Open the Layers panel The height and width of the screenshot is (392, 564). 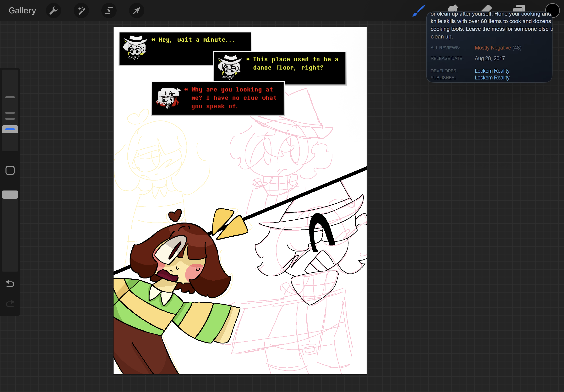[519, 8]
